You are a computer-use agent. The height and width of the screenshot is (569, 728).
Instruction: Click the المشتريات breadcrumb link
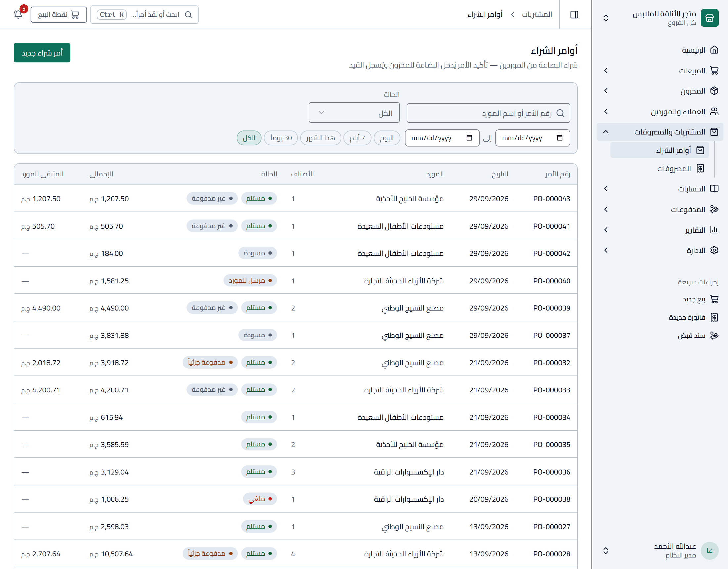click(537, 14)
